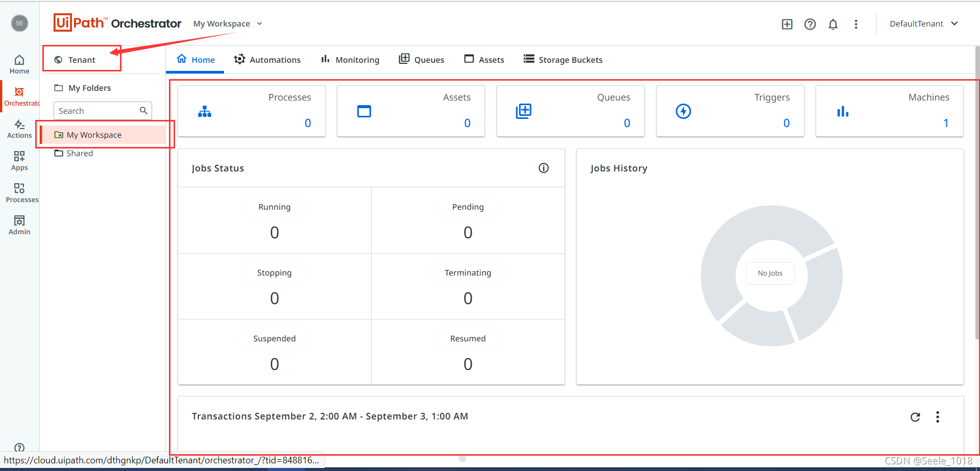Click the Processes card icon

coord(205,111)
